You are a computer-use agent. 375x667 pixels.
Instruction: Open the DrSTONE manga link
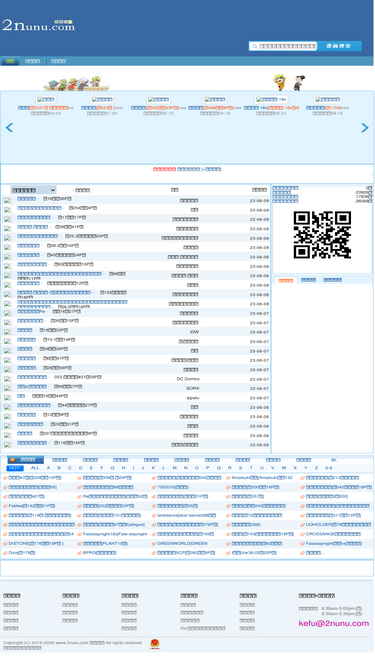pos(36,544)
